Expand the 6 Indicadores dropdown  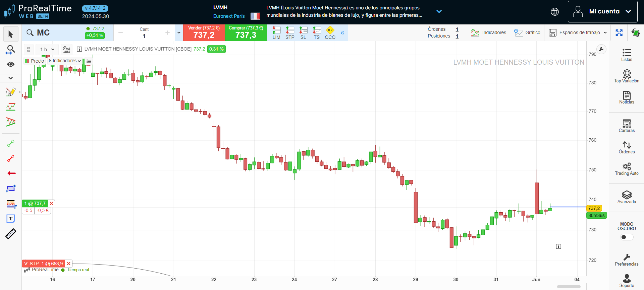click(x=65, y=61)
